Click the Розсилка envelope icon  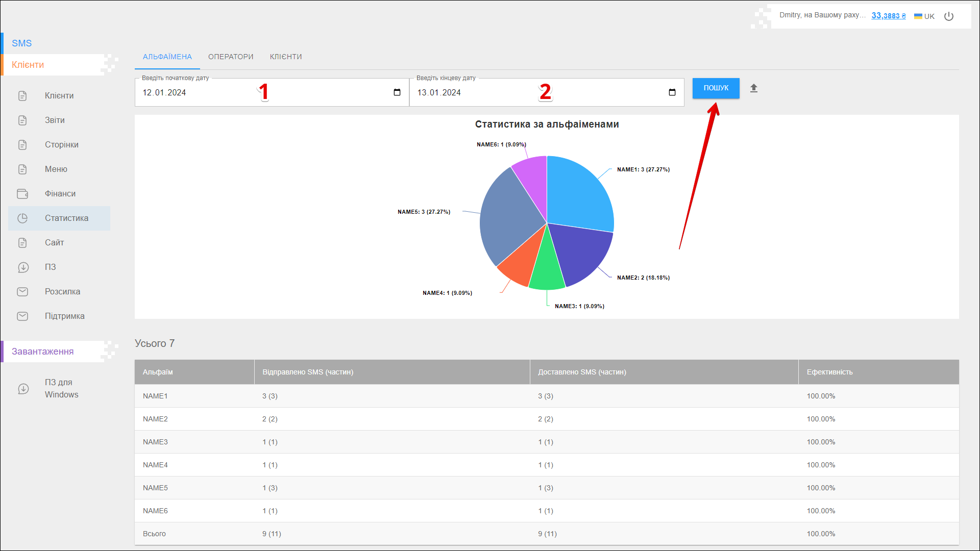pyautogui.click(x=22, y=292)
